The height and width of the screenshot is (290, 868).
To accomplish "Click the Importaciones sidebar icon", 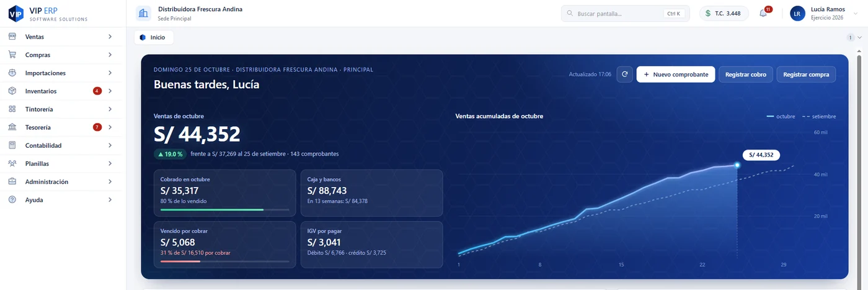I will 12,73.
